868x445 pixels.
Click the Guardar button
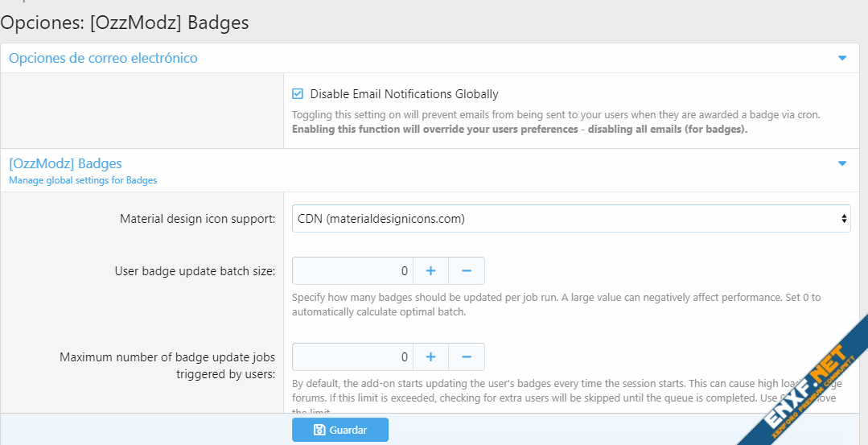point(339,430)
